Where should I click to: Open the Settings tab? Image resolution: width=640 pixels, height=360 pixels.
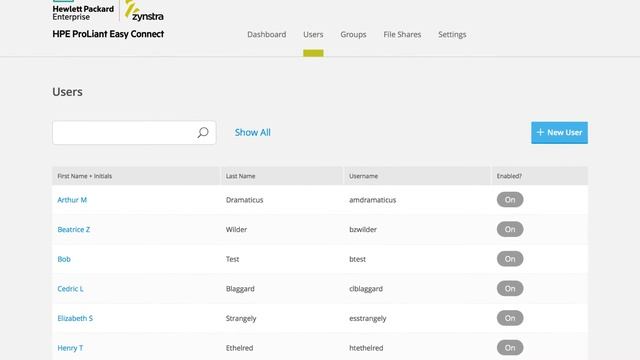pos(452,35)
